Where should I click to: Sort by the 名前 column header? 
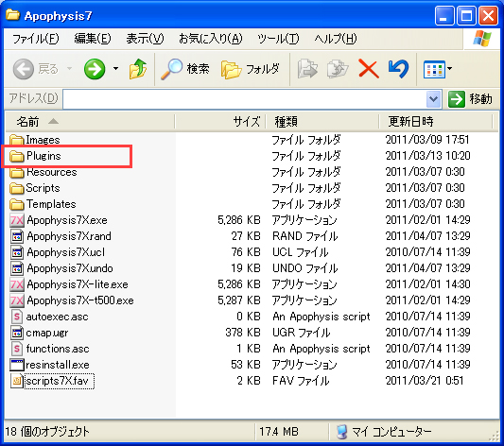90,122
